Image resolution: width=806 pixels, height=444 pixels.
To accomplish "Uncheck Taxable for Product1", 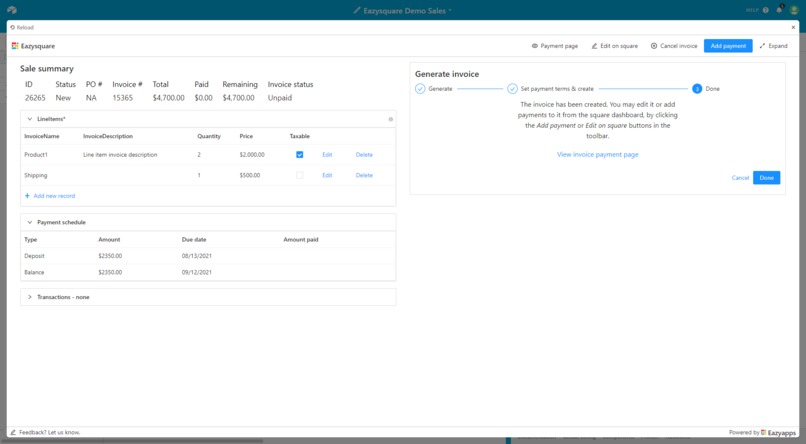I will coord(300,155).
